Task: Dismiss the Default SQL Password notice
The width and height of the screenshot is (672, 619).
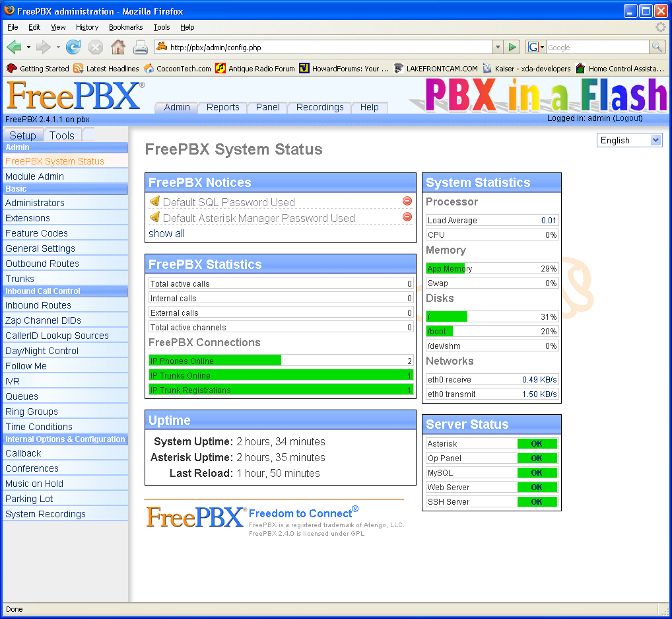Action: (x=407, y=201)
